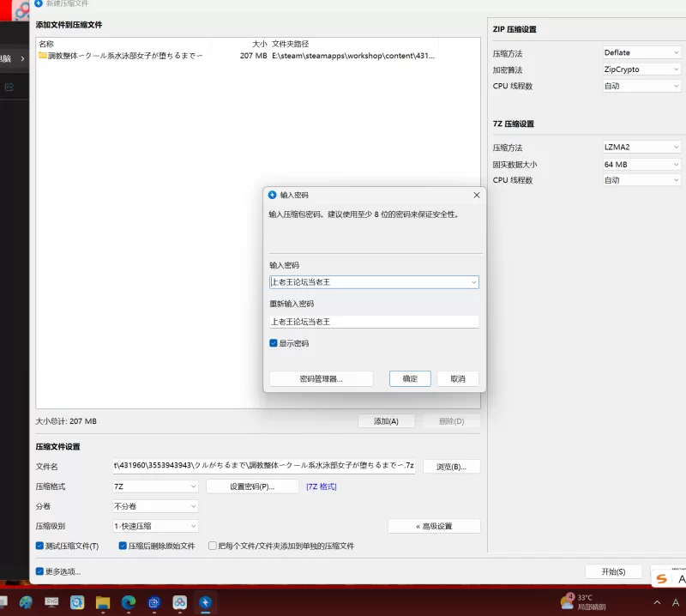Click the Sogou input method S icon
Screen dimensions: 686x616
click(661, 579)
